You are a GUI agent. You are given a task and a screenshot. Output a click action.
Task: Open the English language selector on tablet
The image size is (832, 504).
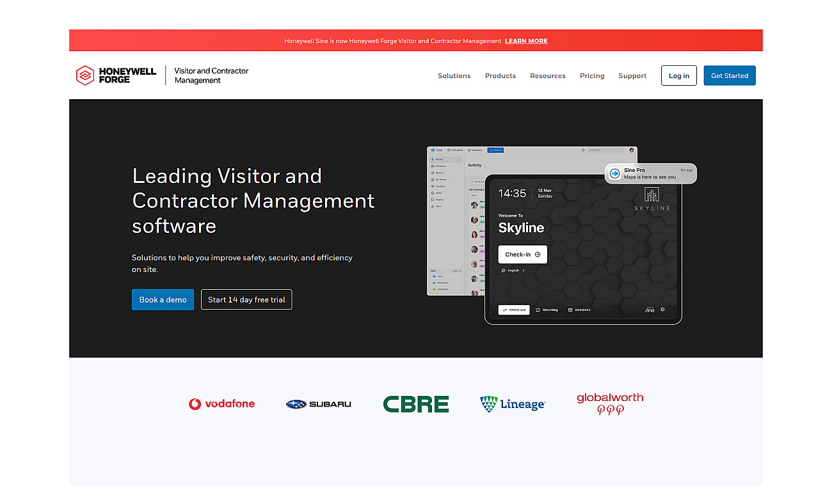pyautogui.click(x=513, y=271)
